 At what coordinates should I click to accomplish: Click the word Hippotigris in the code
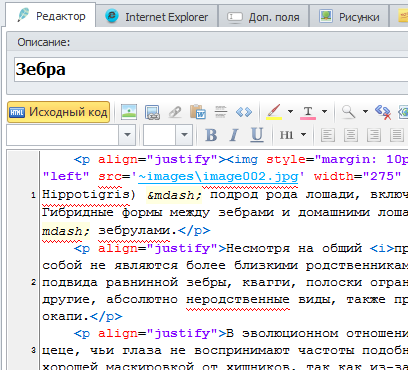click(x=86, y=194)
